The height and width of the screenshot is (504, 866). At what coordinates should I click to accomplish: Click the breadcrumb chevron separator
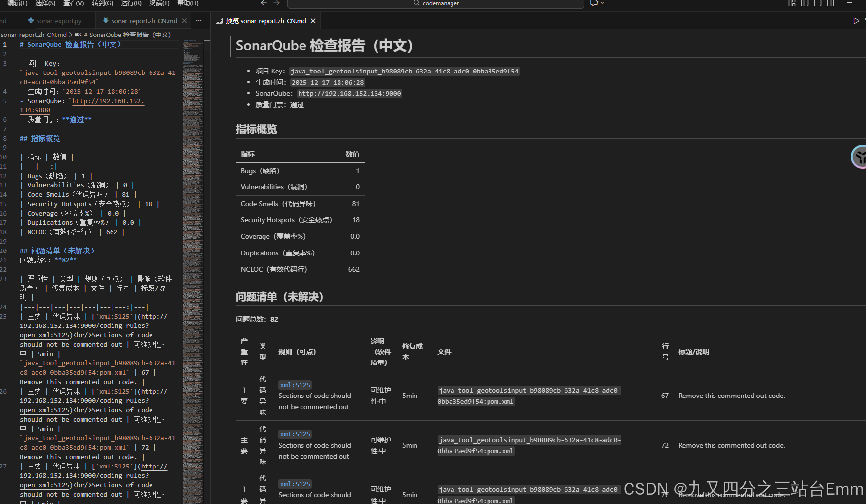tap(71, 35)
